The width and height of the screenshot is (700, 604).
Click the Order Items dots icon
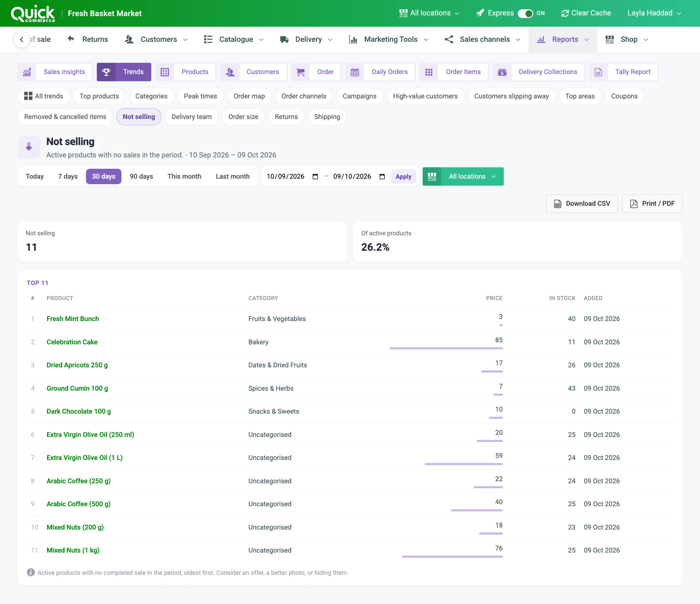pos(429,72)
